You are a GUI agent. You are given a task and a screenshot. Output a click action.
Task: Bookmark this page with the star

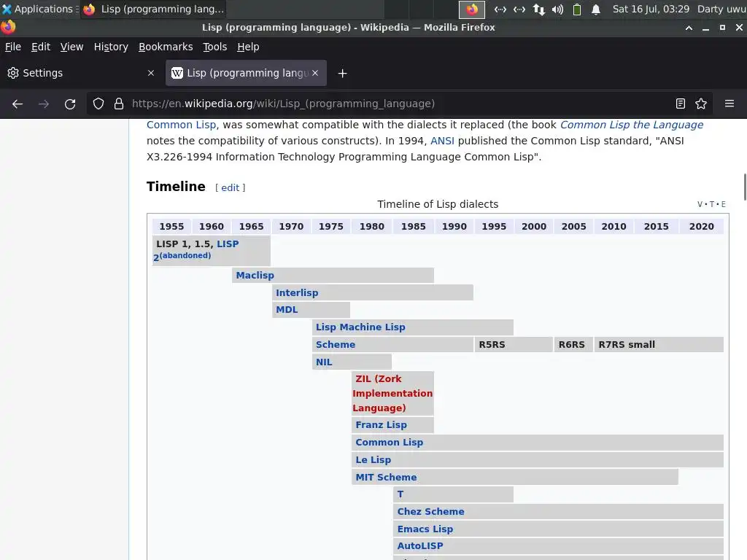click(x=701, y=104)
